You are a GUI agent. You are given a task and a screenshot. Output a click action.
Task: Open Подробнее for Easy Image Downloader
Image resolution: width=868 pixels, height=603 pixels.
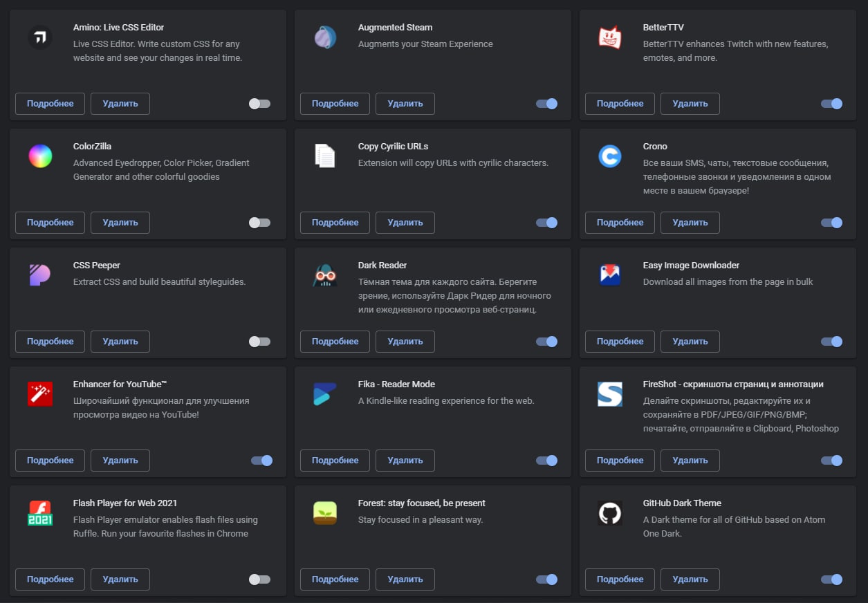click(x=620, y=342)
